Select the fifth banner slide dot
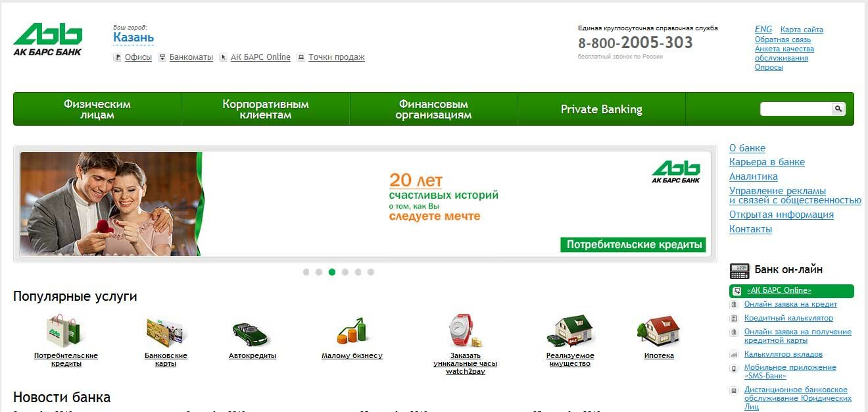Image resolution: width=868 pixels, height=412 pixels. [358, 272]
